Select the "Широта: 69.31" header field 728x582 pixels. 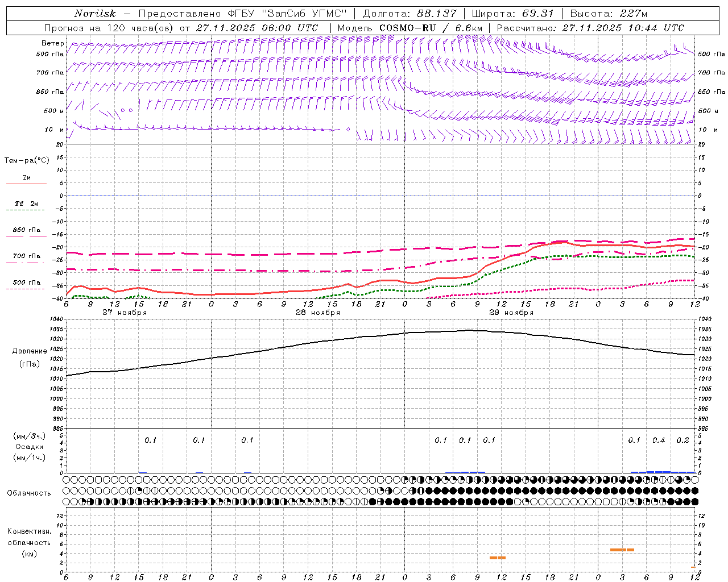point(513,14)
